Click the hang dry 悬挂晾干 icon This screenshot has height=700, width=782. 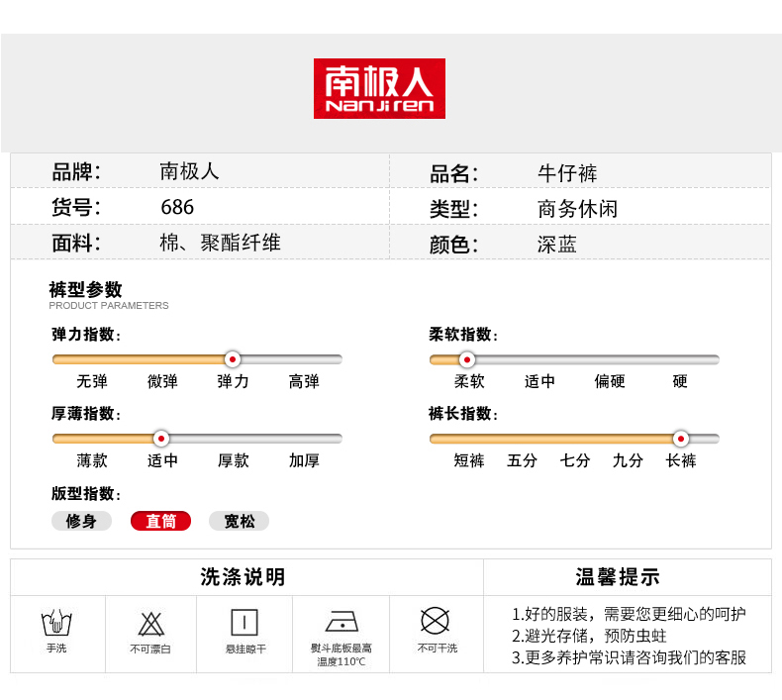pos(244,623)
